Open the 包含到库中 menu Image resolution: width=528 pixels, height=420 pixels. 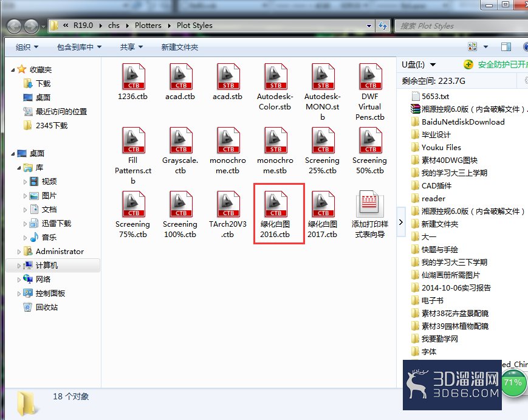pos(79,47)
